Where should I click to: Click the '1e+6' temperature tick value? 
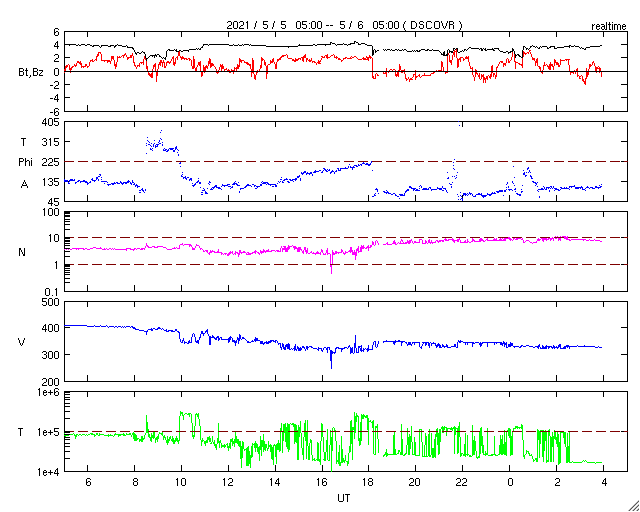(49, 392)
